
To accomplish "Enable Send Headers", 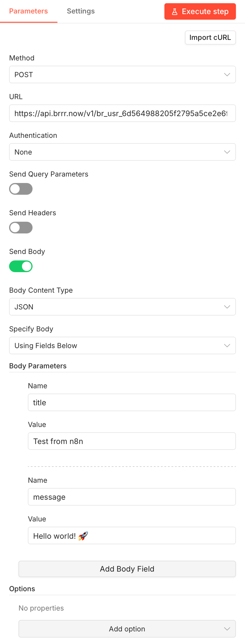I will click(21, 228).
